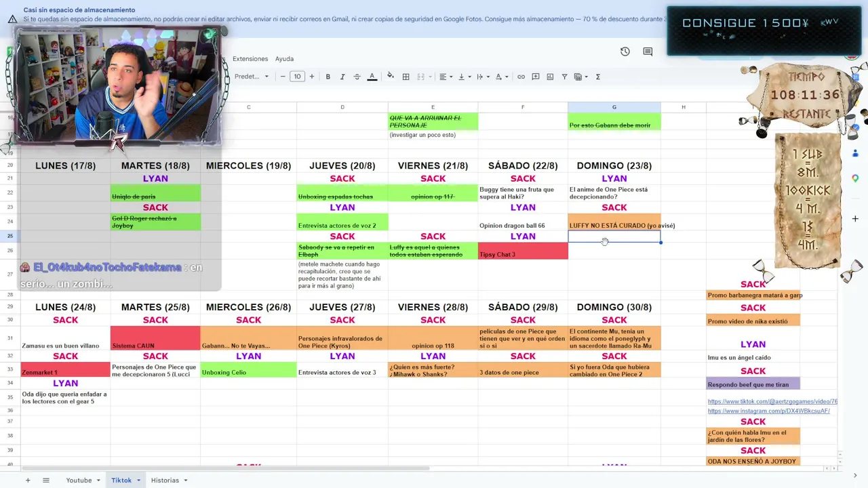Click cell 'Opinion dragon ball 66'
The width and height of the screenshot is (868, 488).
click(x=523, y=222)
